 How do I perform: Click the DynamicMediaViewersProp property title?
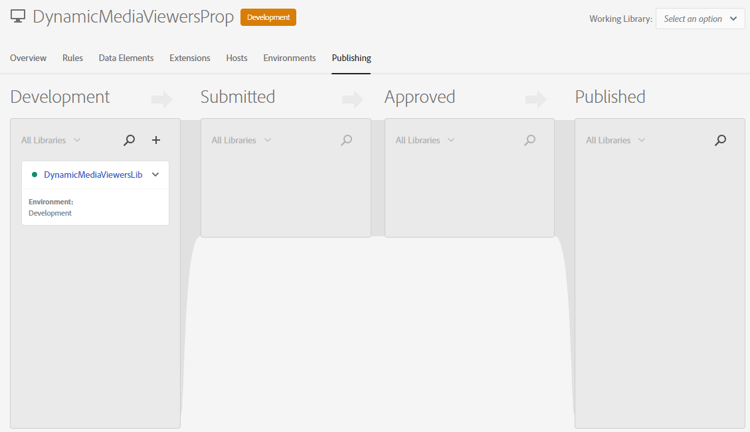(x=133, y=17)
